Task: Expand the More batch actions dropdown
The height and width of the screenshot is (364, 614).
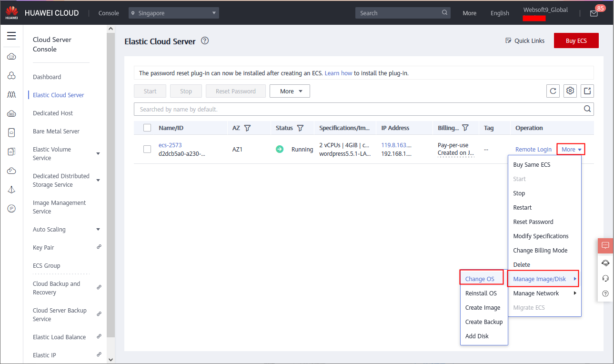Action: tap(290, 91)
